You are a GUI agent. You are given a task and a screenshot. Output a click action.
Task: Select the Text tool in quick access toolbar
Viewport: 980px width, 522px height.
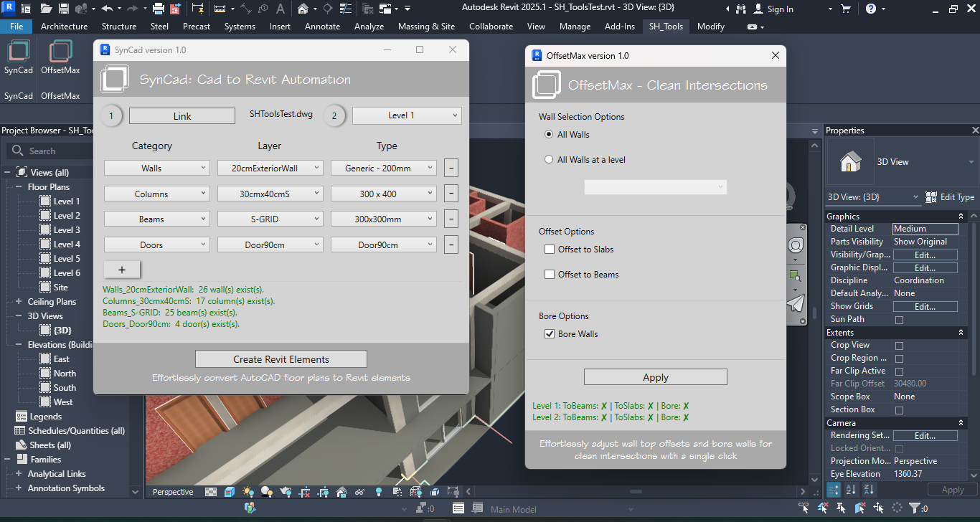[x=280, y=9]
